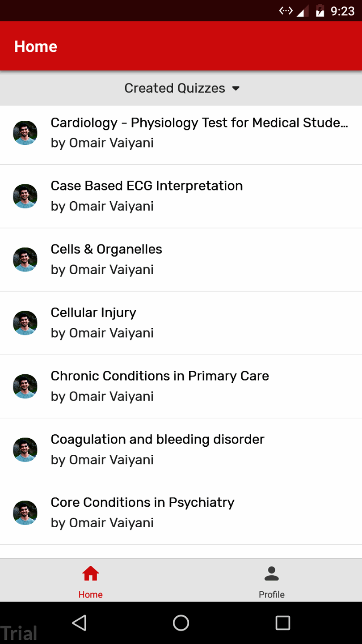
Task: Tap avatar beside Core Conditions in Psychiatry
Action: 25,513
